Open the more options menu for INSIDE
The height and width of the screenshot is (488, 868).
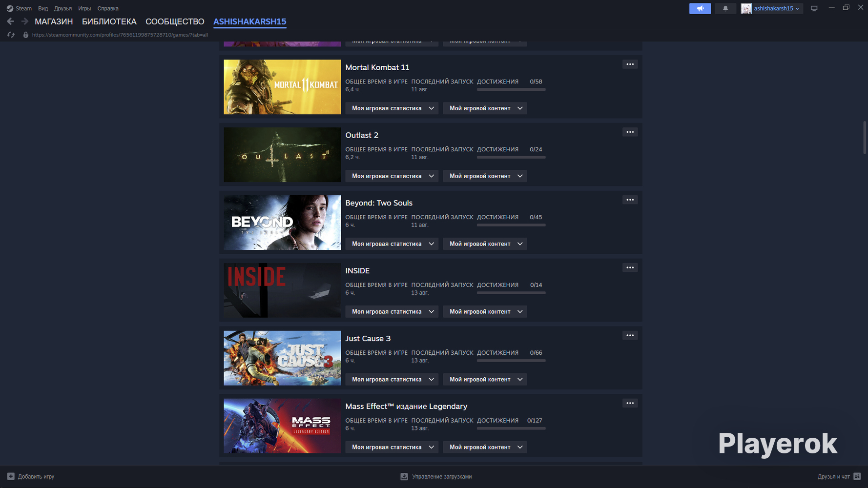pyautogui.click(x=630, y=267)
